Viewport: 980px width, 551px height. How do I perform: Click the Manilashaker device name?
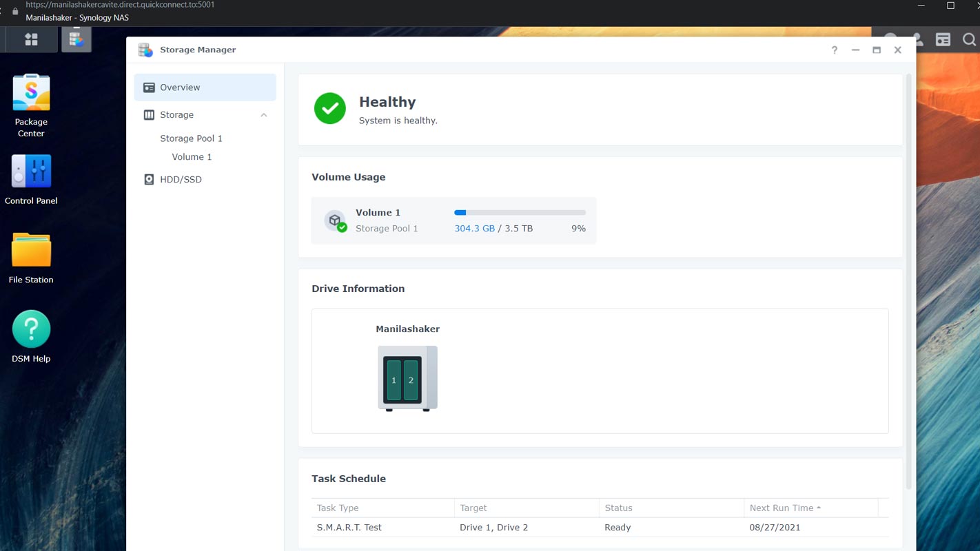(x=407, y=329)
